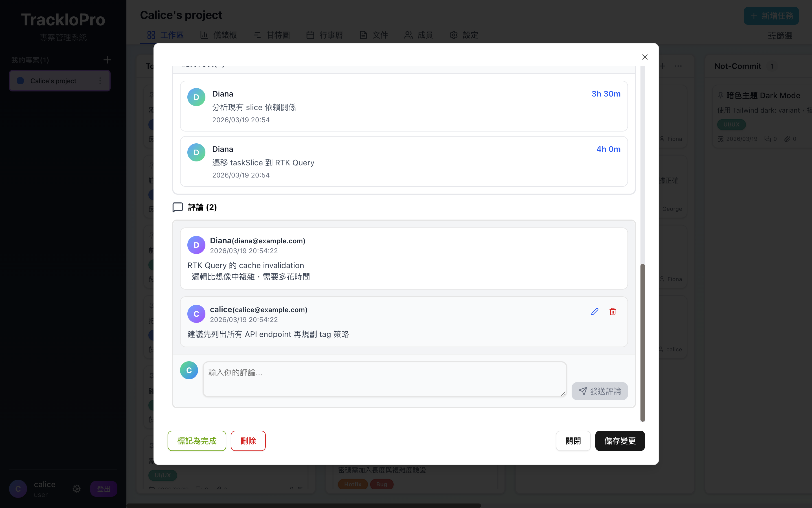The width and height of the screenshot is (812, 508).
Task: Save changes with 儲存變更 button
Action: click(620, 441)
